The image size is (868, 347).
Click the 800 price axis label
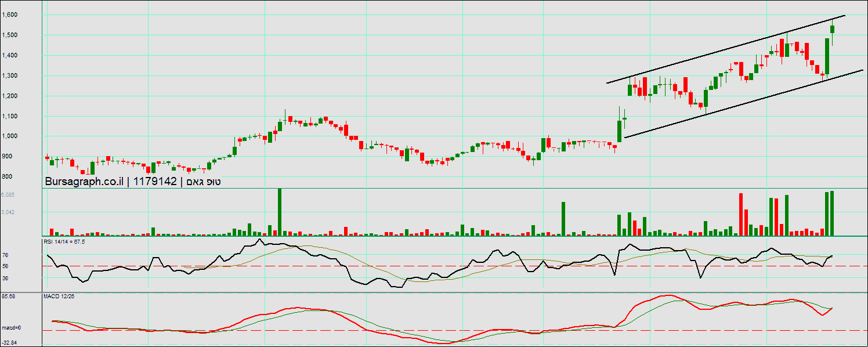(x=8, y=176)
